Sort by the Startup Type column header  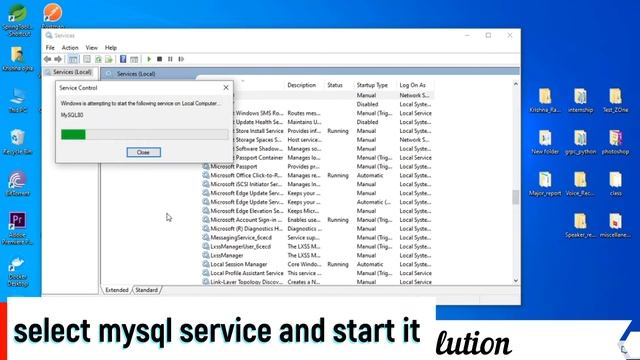(x=372, y=85)
